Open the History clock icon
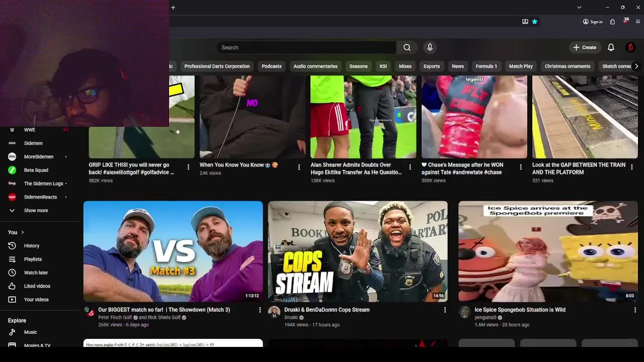The width and height of the screenshot is (644, 362). click(12, 246)
